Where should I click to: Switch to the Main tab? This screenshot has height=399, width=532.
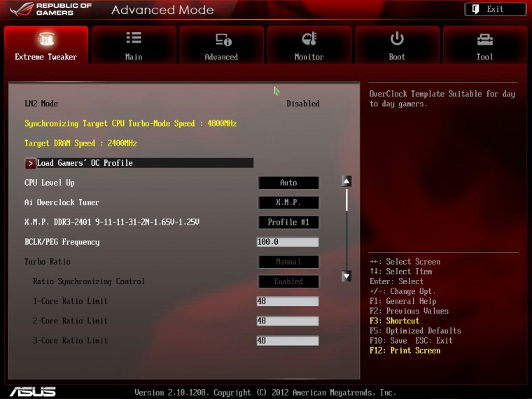[x=134, y=44]
